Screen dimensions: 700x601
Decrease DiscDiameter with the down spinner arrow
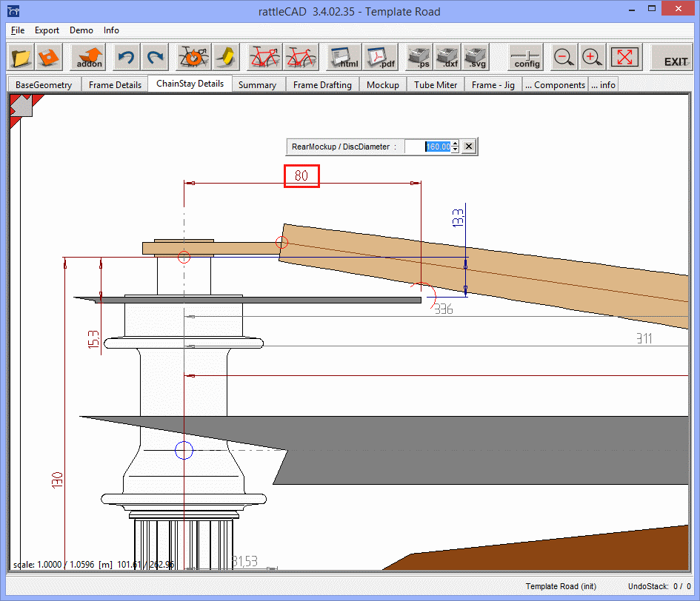[455, 150]
